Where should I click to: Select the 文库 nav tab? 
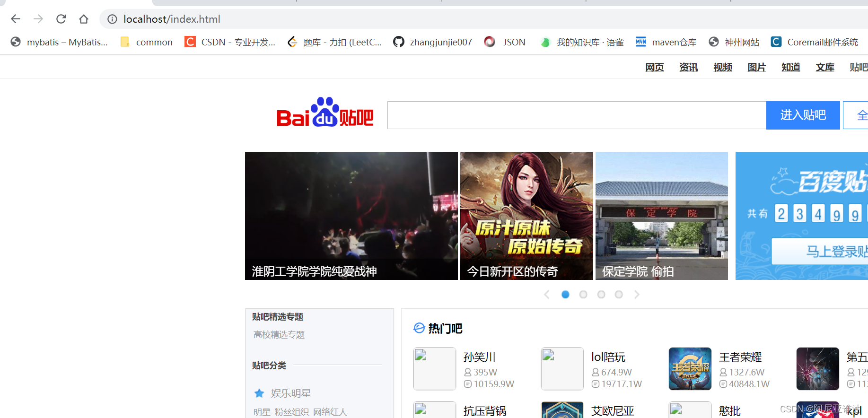tap(825, 67)
